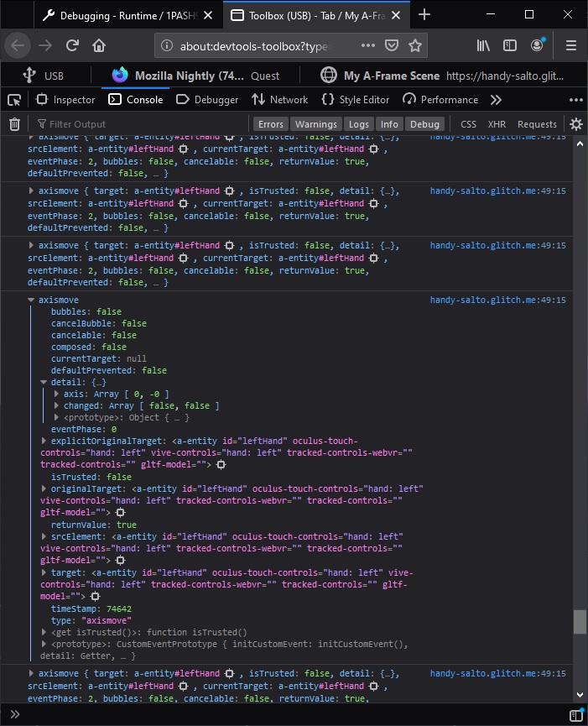Open the Style Editor panel
The width and height of the screenshot is (588, 726).
(x=356, y=100)
